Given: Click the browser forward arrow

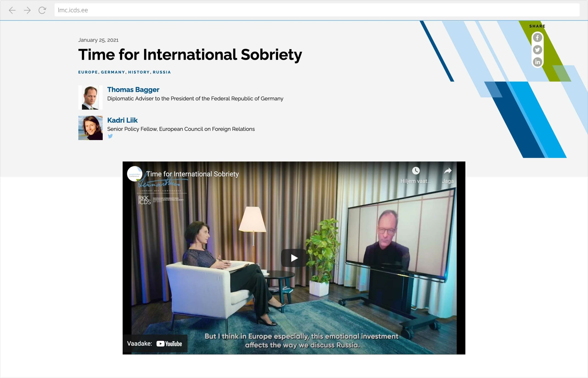Looking at the screenshot, I should click(27, 10).
